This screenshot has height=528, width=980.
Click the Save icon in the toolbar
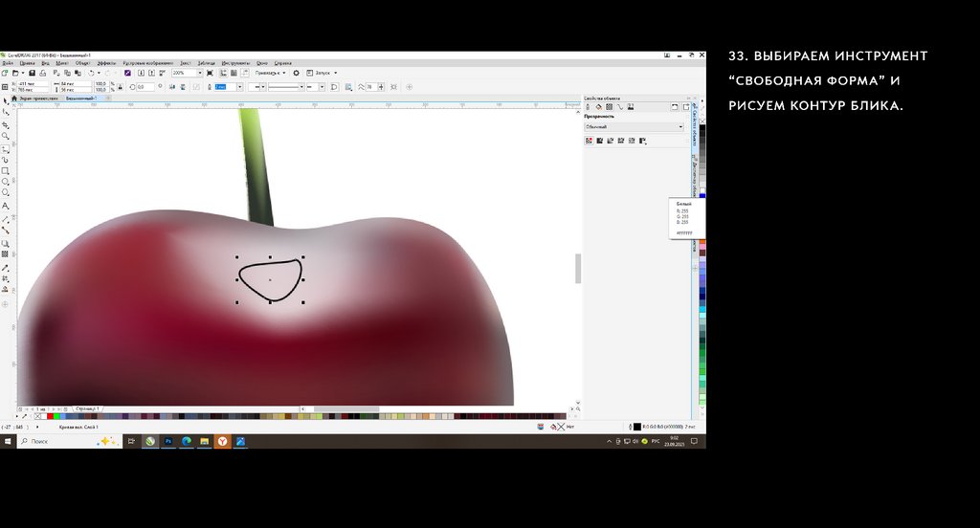click(32, 73)
